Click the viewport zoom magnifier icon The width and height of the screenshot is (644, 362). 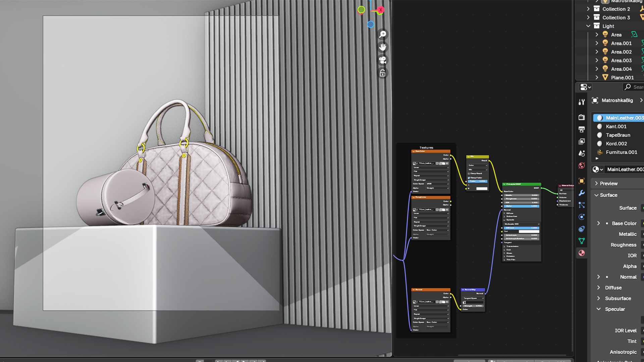pyautogui.click(x=383, y=34)
